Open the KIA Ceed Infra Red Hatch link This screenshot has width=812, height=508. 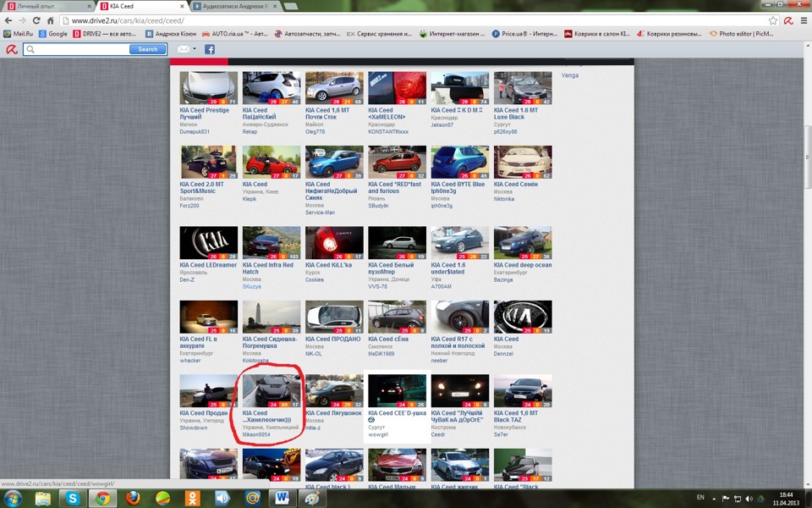click(x=268, y=268)
